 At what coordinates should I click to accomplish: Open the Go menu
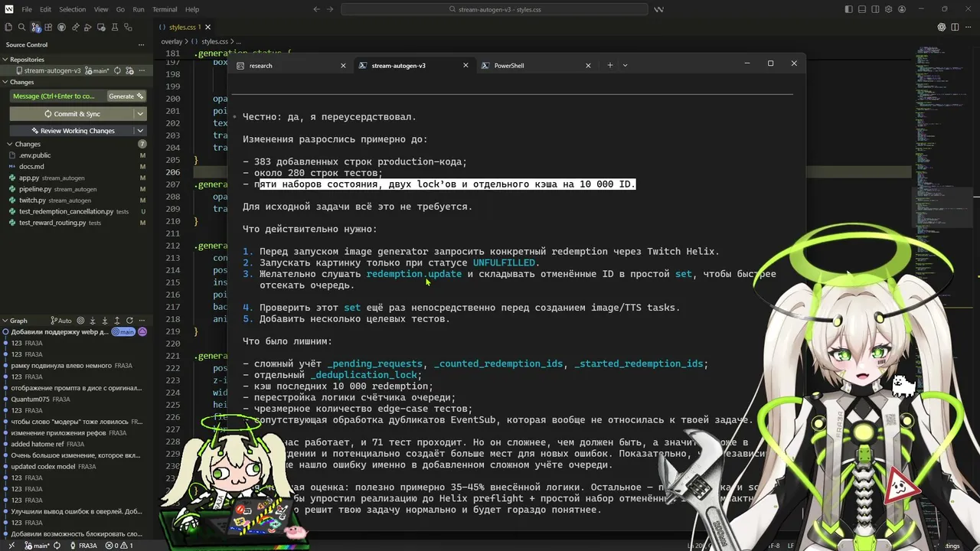pyautogui.click(x=120, y=9)
